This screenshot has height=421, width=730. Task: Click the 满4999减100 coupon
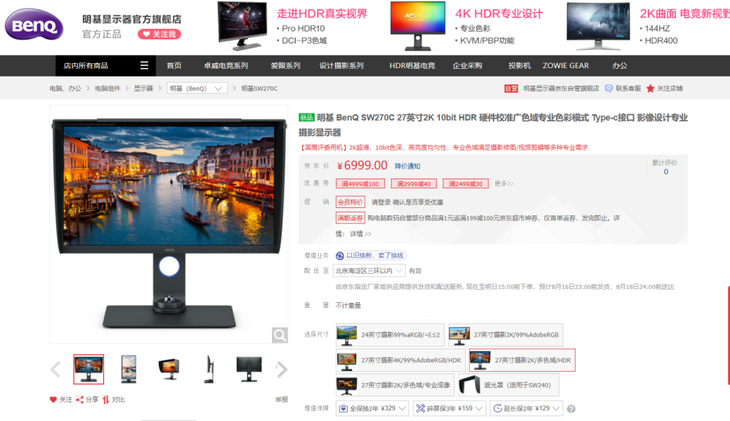pyautogui.click(x=360, y=184)
